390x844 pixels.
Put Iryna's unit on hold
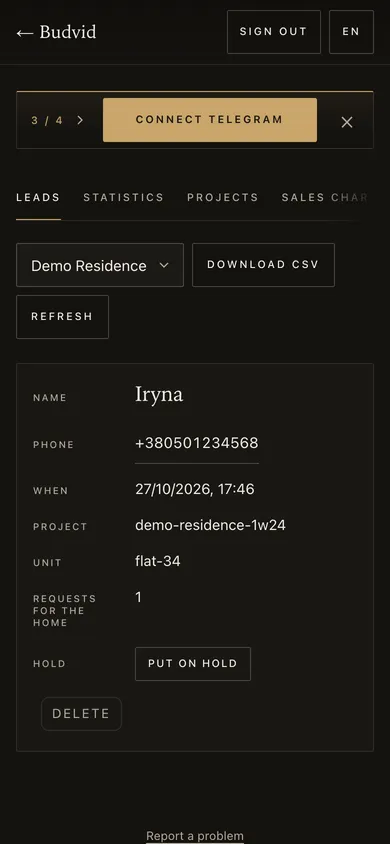point(193,664)
